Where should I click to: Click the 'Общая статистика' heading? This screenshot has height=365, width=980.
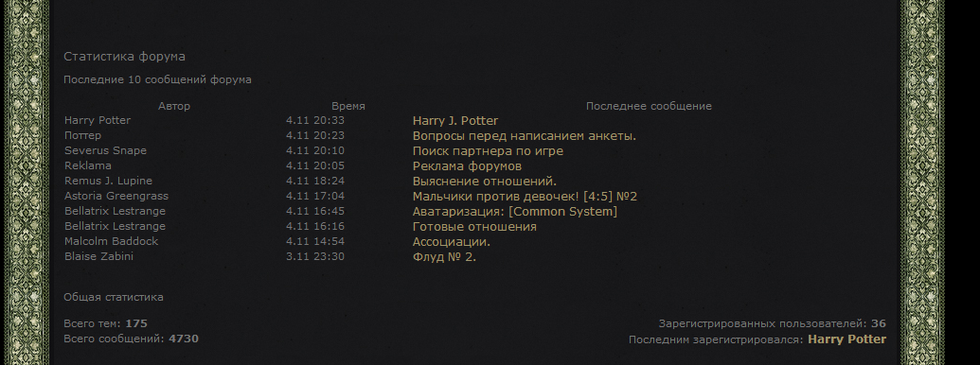113,297
